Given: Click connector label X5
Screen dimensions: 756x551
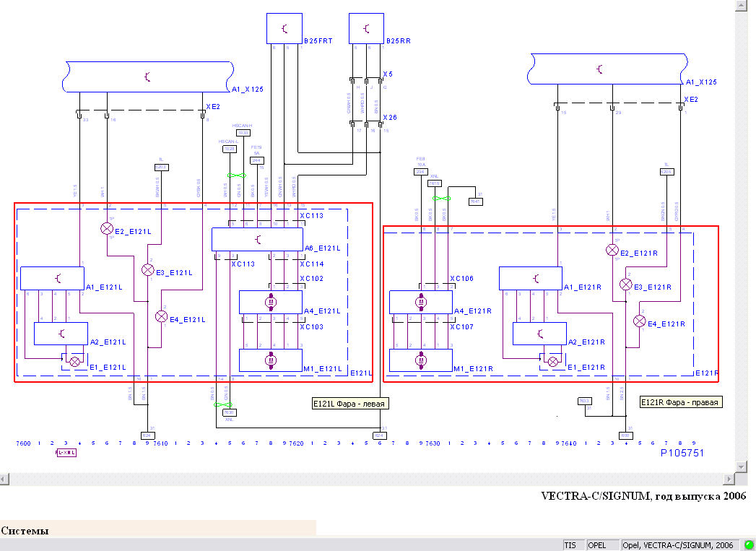Looking at the screenshot, I should pos(388,74).
